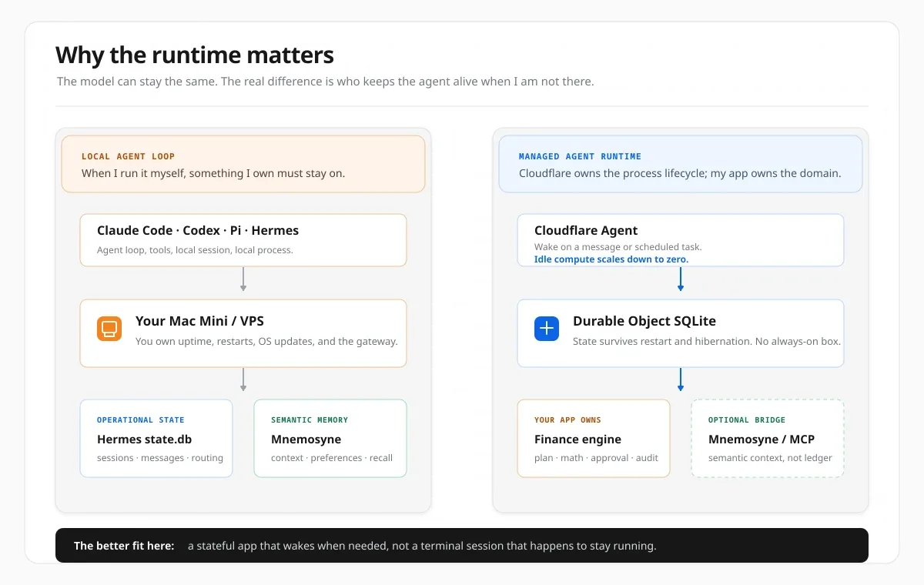Image resolution: width=924 pixels, height=585 pixels.
Task: Click the Managed Agent Runtime label
Action: tap(580, 156)
